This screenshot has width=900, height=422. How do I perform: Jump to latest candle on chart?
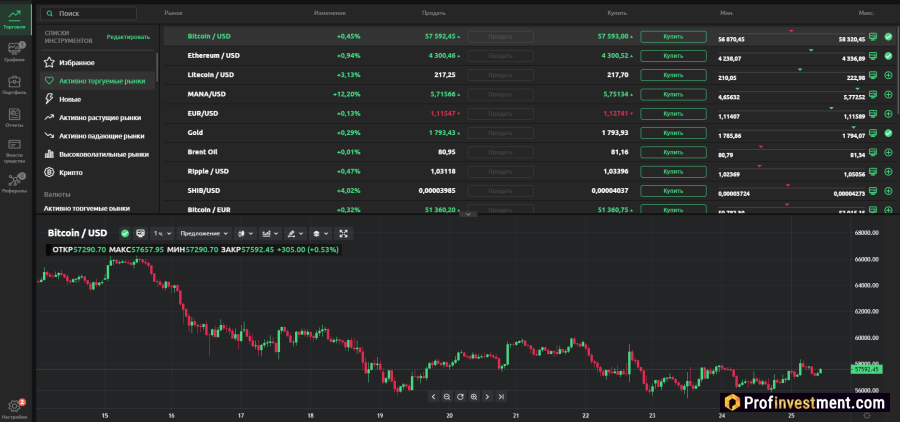pos(501,397)
